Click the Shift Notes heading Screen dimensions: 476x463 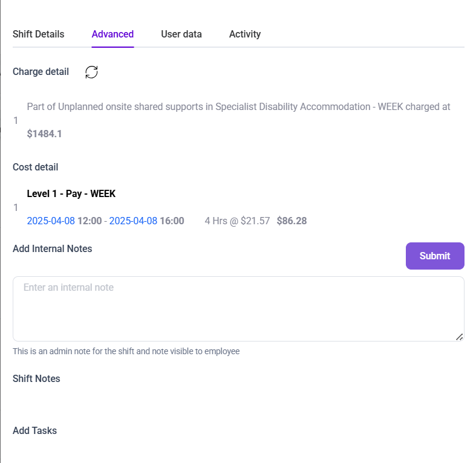tap(36, 378)
